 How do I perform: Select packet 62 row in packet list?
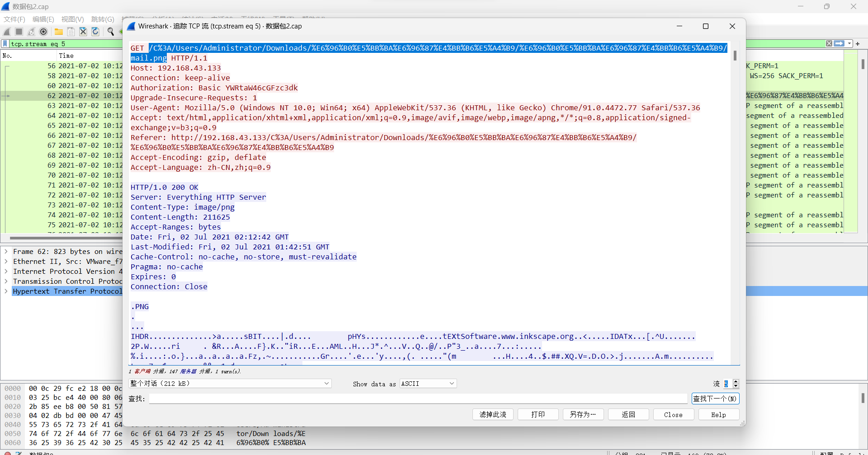pos(61,95)
